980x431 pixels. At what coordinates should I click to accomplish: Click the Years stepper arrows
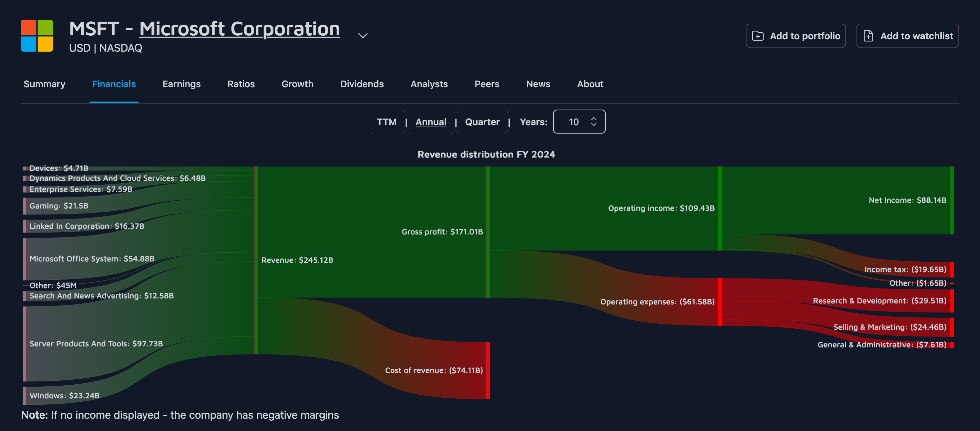(593, 122)
